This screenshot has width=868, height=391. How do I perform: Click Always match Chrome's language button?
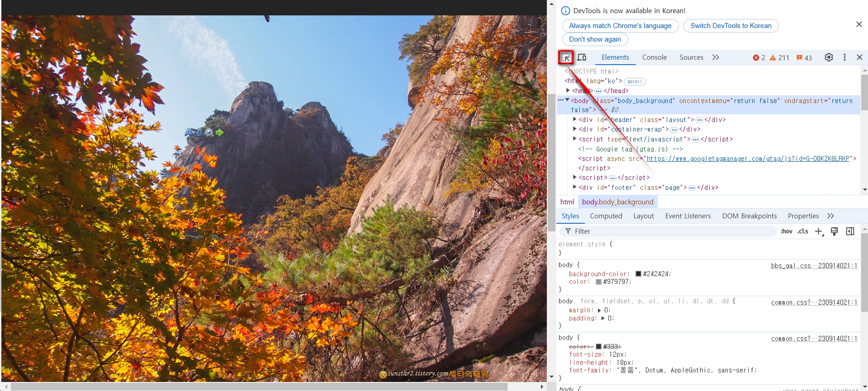(620, 26)
